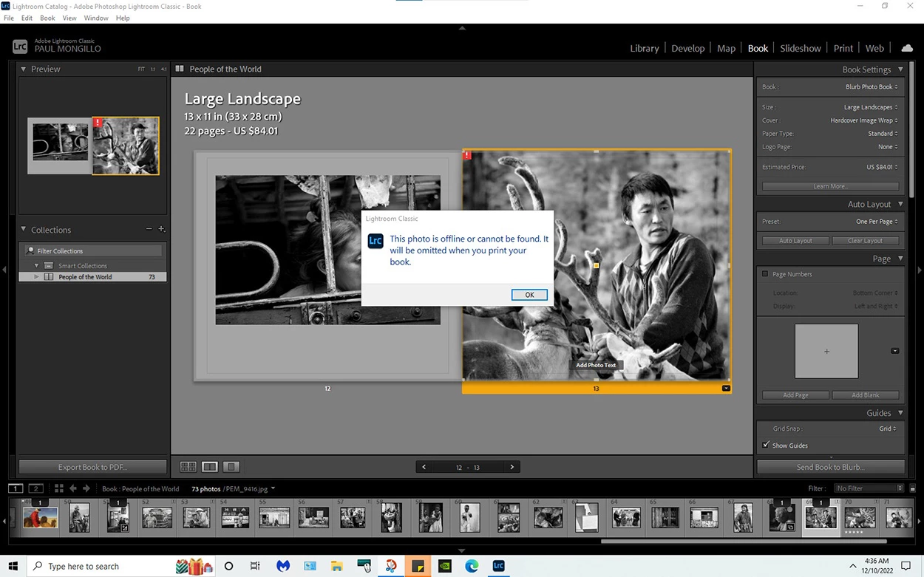Click Send Book to Blurb
Viewport: 924px width, 577px height.
coord(830,467)
